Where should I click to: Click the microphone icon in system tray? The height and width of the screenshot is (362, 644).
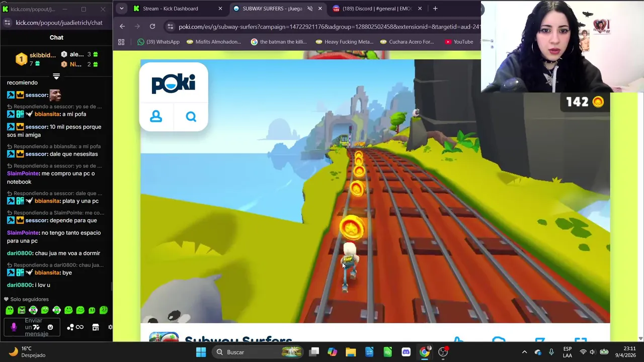(551, 352)
